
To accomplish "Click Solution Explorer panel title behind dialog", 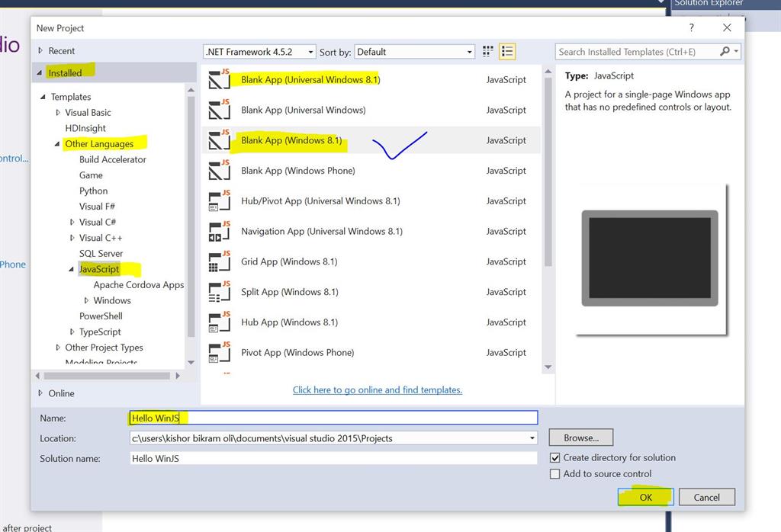I will (709, 3).
